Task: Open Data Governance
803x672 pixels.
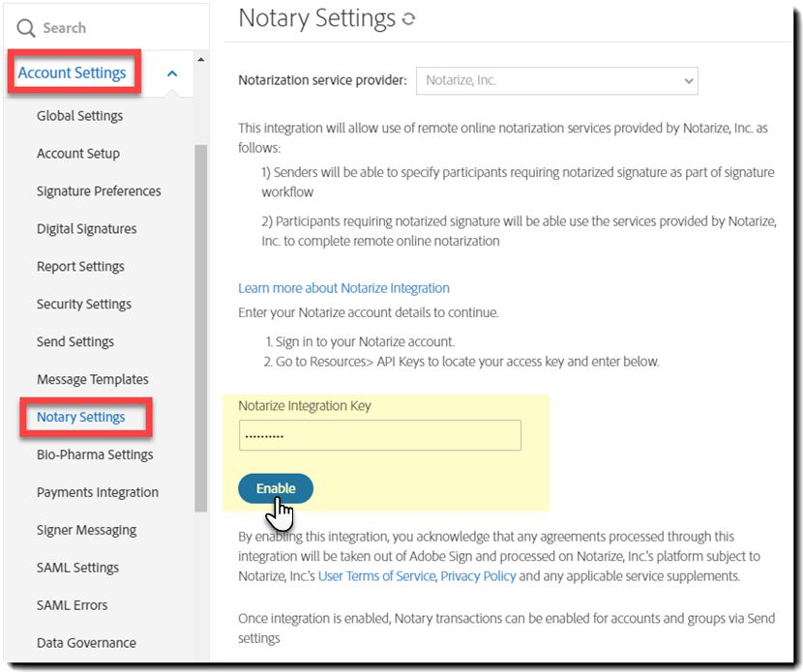Action: click(x=86, y=643)
